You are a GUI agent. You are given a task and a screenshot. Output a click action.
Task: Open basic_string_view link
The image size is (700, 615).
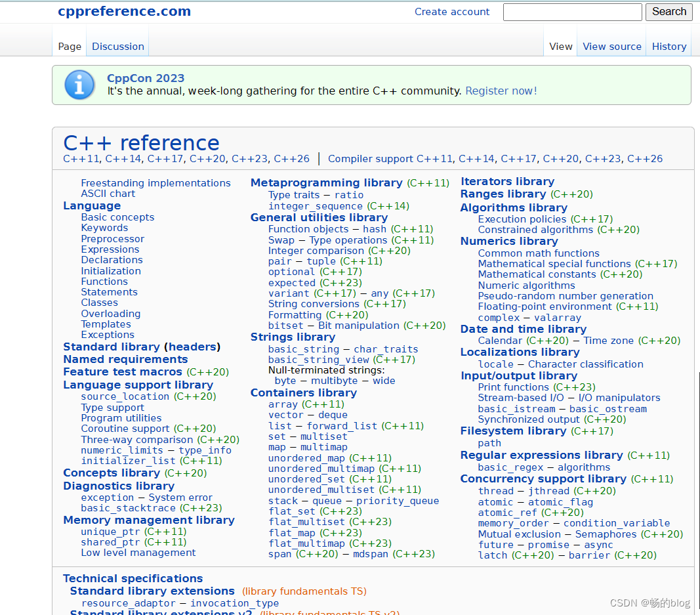[319, 360]
